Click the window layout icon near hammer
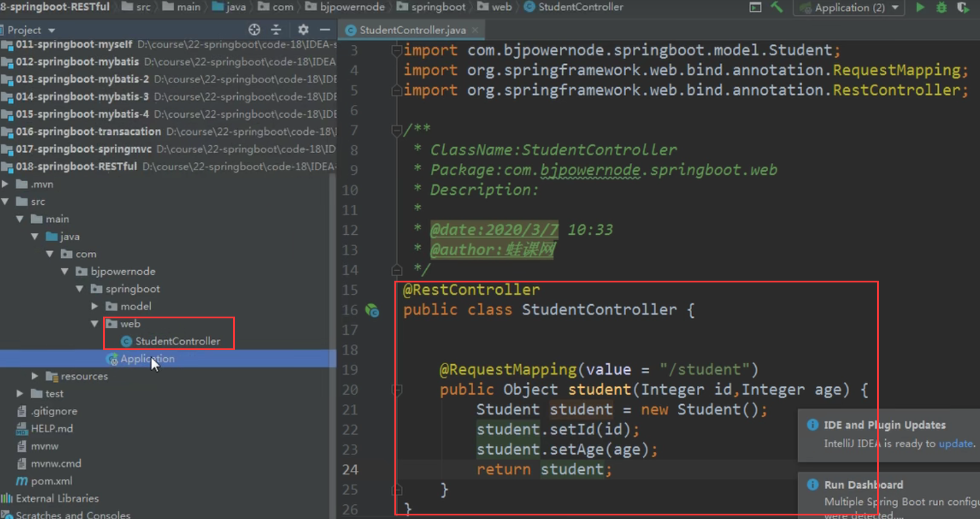Image resolution: width=980 pixels, height=519 pixels. point(755,7)
